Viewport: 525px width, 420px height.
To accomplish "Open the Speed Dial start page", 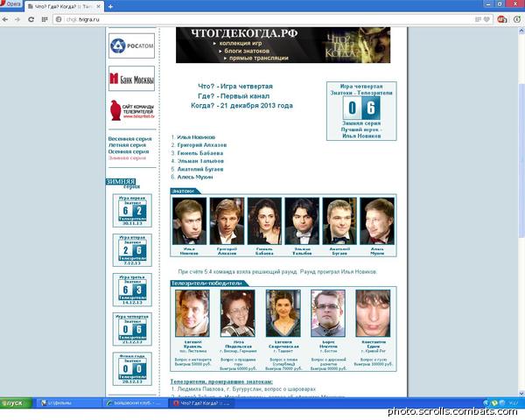I will click(45, 19).
